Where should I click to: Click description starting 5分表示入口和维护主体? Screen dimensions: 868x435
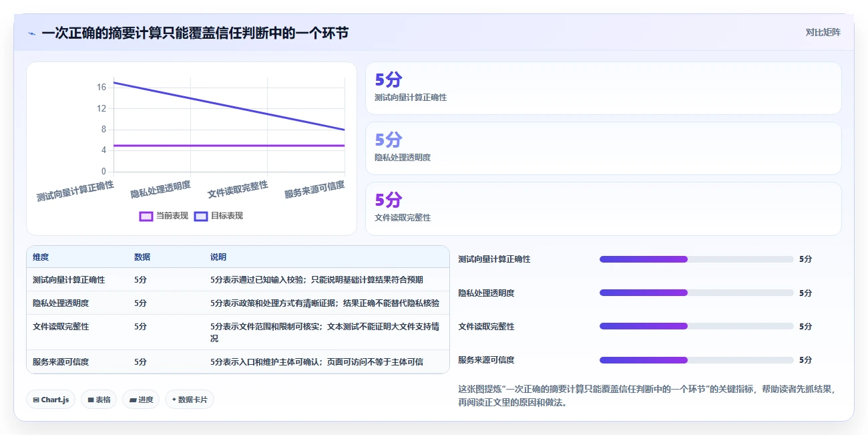[x=316, y=361]
